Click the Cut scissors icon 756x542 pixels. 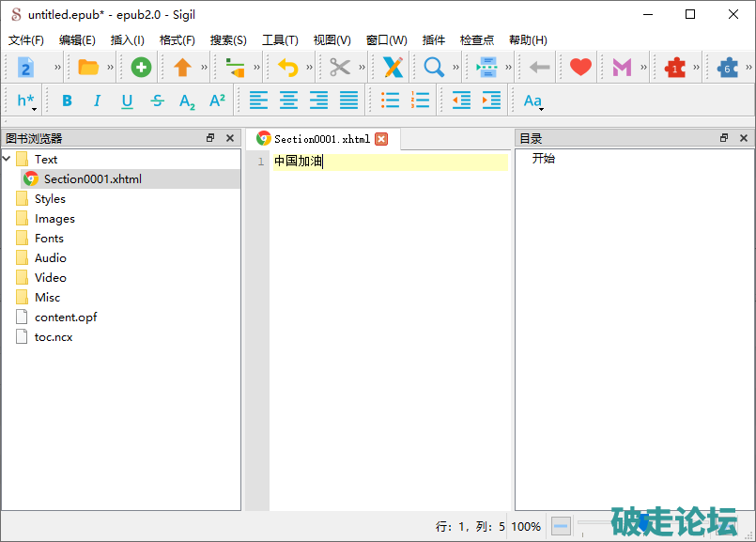click(x=339, y=67)
